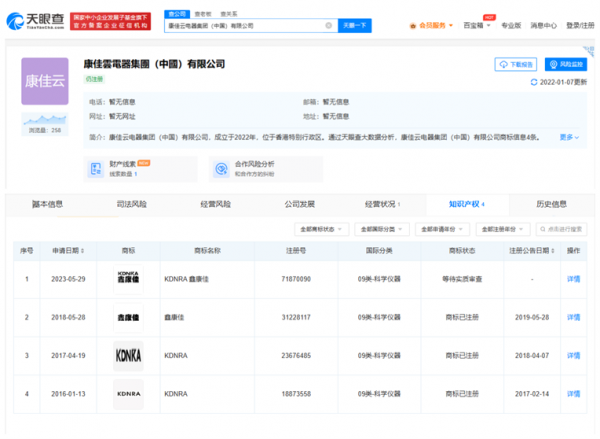
Task: Switch to 公司发展 tab
Action: point(300,204)
